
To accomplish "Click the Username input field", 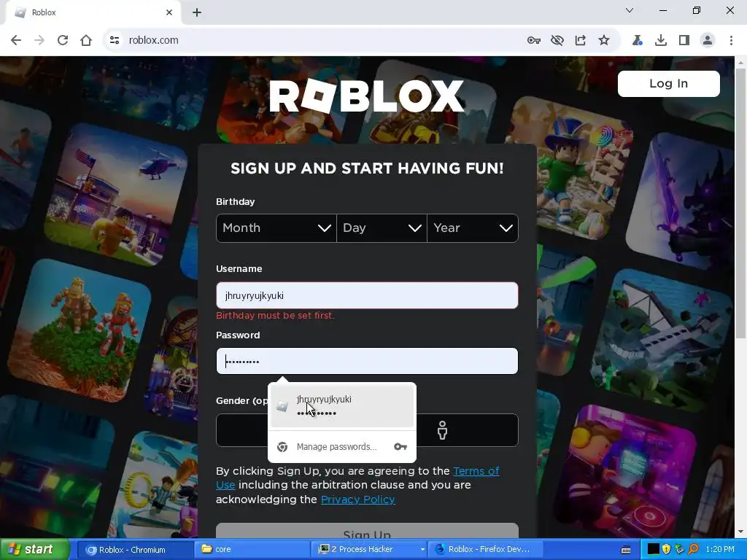I will coord(367,295).
